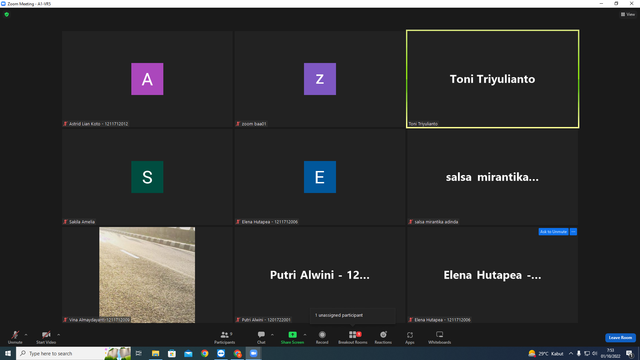Viewport: 640px width, 360px height.
Task: Open the View layout menu
Action: coord(628,14)
